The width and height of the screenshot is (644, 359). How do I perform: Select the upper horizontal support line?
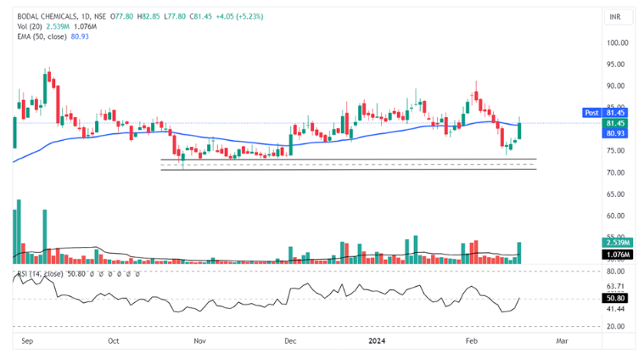click(x=339, y=160)
